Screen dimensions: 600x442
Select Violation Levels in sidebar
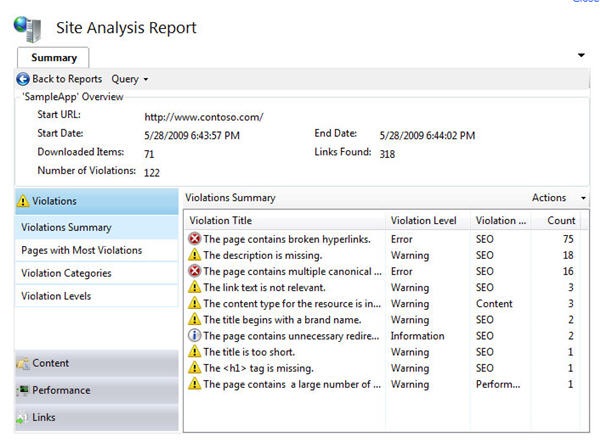point(56,296)
